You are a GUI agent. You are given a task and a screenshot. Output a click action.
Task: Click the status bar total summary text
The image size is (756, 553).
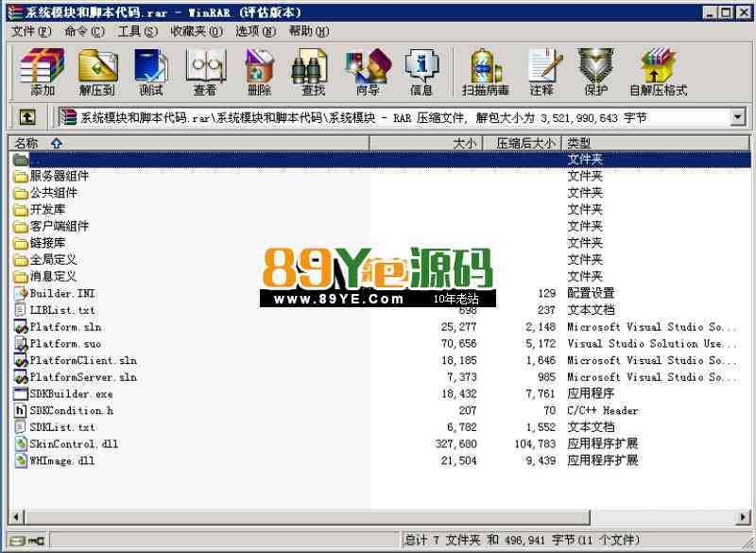click(522, 541)
